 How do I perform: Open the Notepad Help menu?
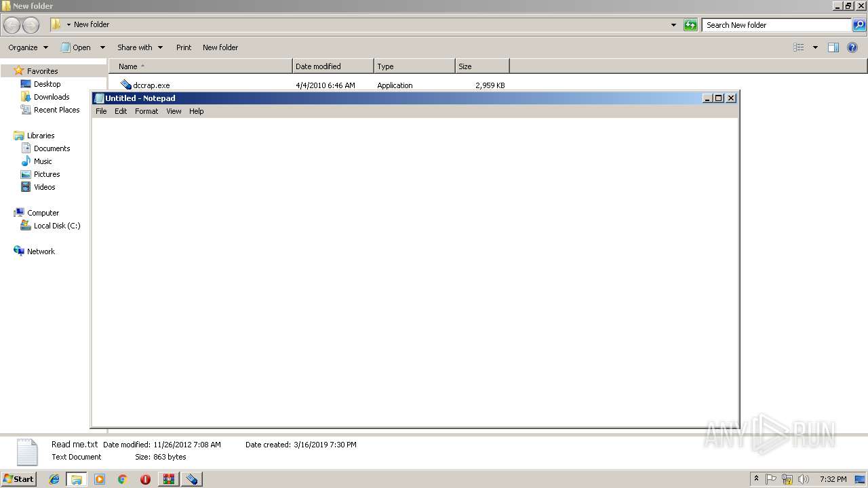tap(196, 111)
